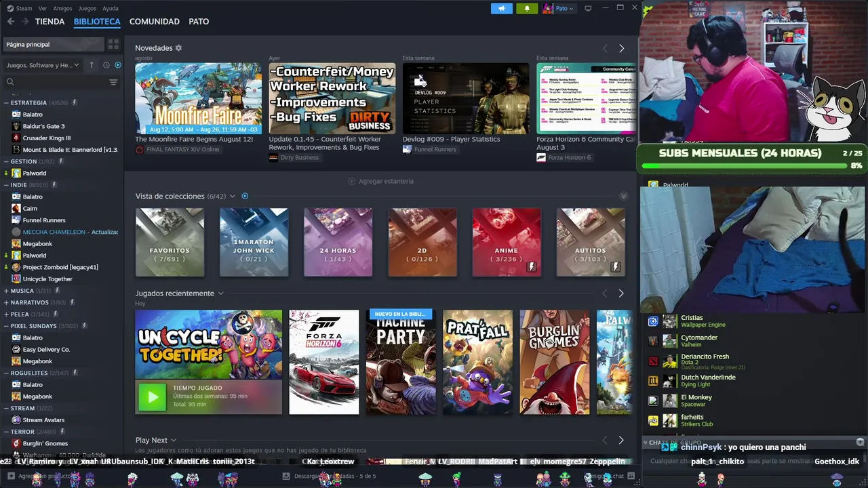This screenshot has width=868, height=488.
Task: Play Unicycle Together with green button
Action: coord(153,397)
